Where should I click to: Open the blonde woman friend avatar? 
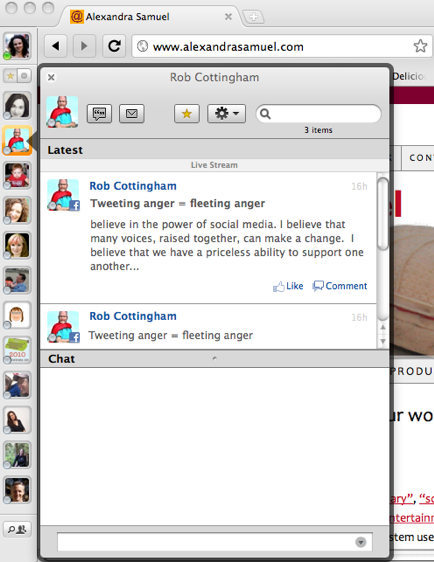pos(17,245)
